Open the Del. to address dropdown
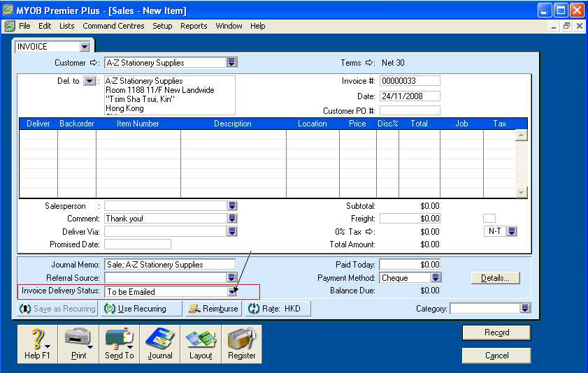Image resolution: width=588 pixels, height=373 pixels. [89, 81]
